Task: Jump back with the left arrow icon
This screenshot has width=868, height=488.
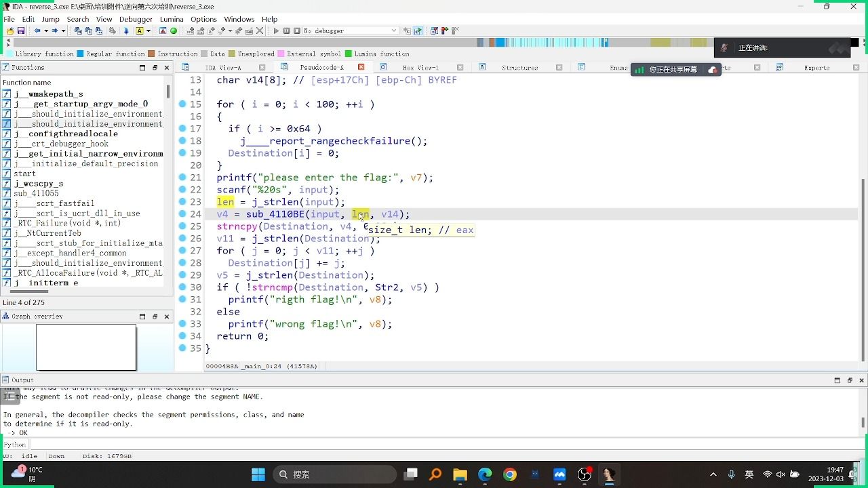Action: (37, 30)
